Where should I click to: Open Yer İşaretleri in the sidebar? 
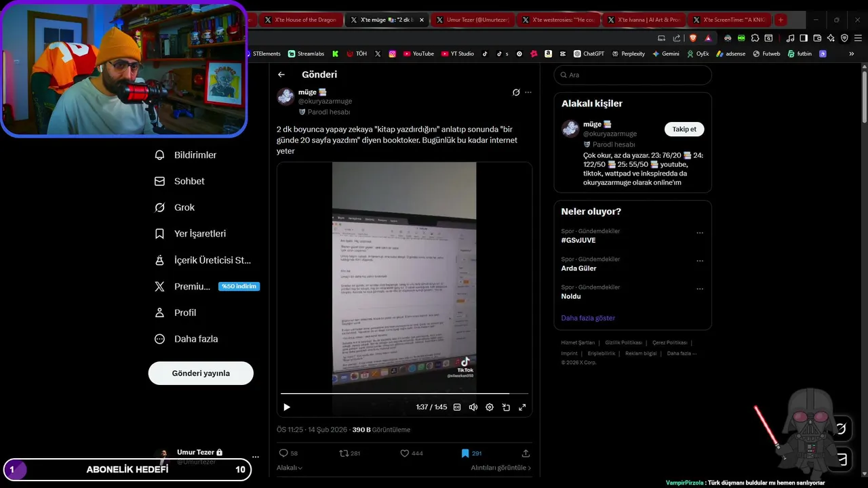(191, 234)
